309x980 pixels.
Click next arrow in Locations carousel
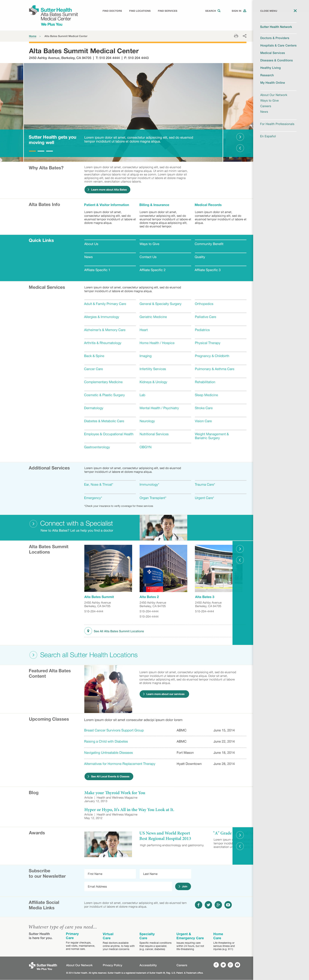(x=240, y=549)
